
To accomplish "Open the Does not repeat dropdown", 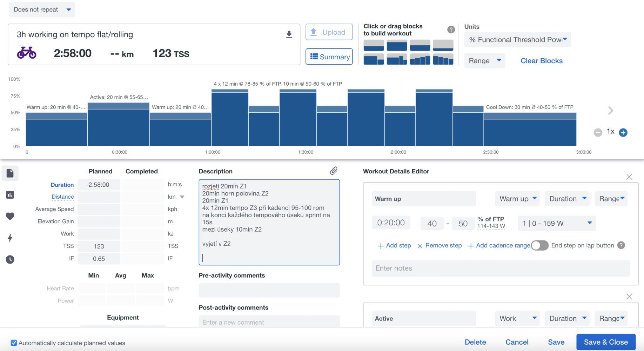I will (x=42, y=9).
